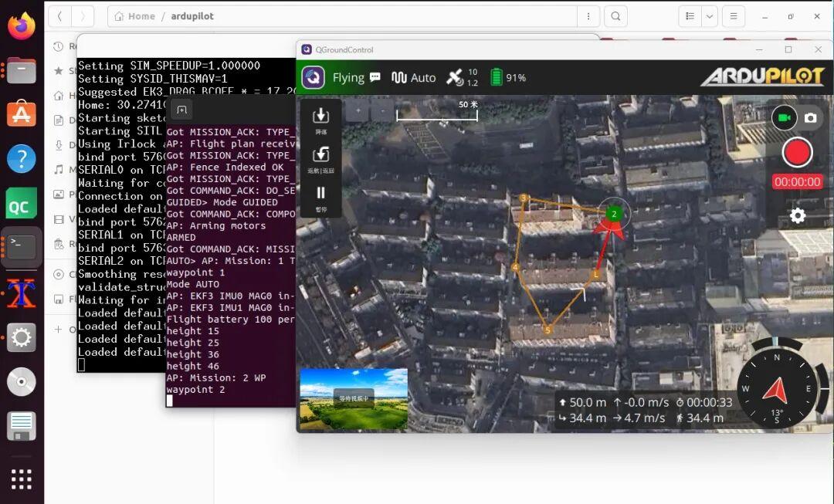Go back in Files window
Screen dimensions: 834x504
[x=59, y=16]
